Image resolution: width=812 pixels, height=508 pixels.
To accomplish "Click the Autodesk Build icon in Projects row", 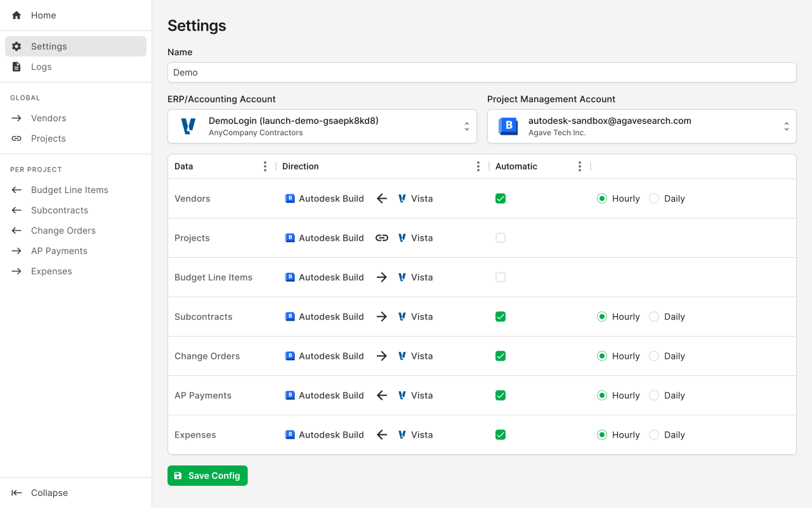I will coord(290,238).
